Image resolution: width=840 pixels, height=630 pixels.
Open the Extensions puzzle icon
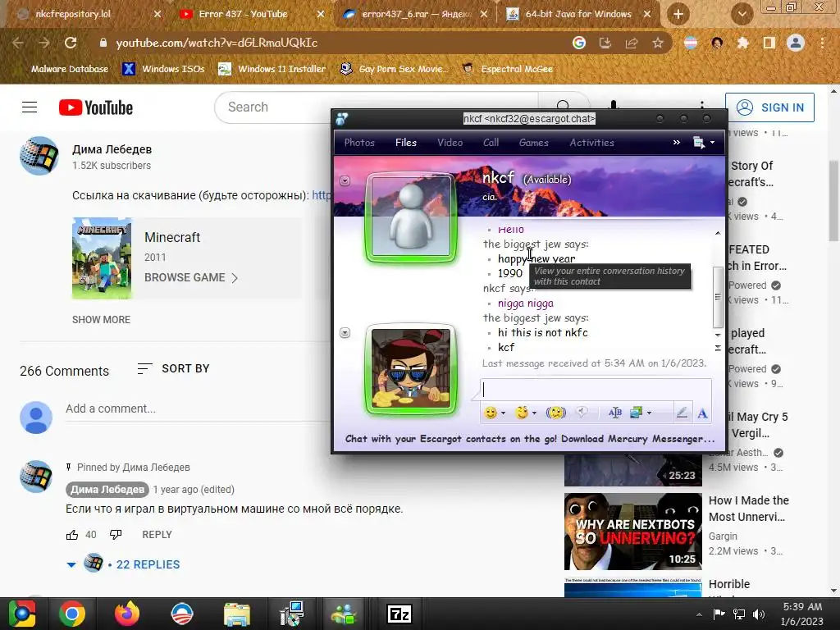(x=743, y=43)
